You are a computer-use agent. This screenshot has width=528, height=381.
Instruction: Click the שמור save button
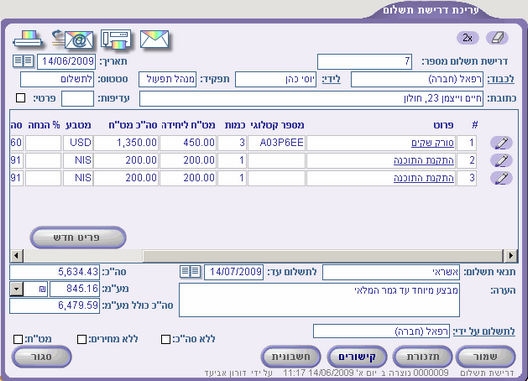(x=486, y=356)
